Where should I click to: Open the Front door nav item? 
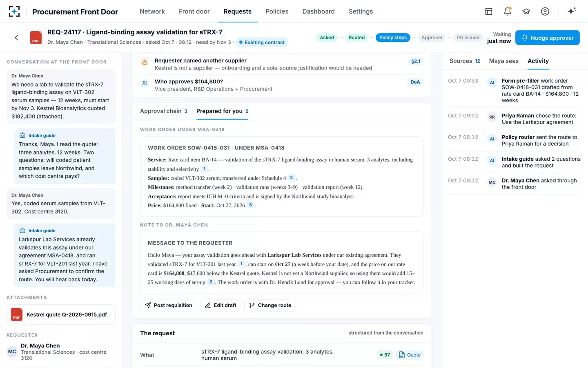[194, 11]
